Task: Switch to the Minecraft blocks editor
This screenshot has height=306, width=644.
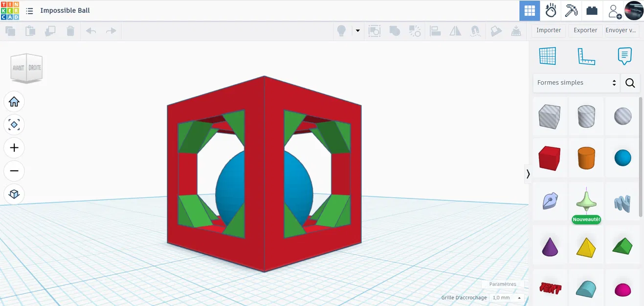Action: tap(571, 10)
